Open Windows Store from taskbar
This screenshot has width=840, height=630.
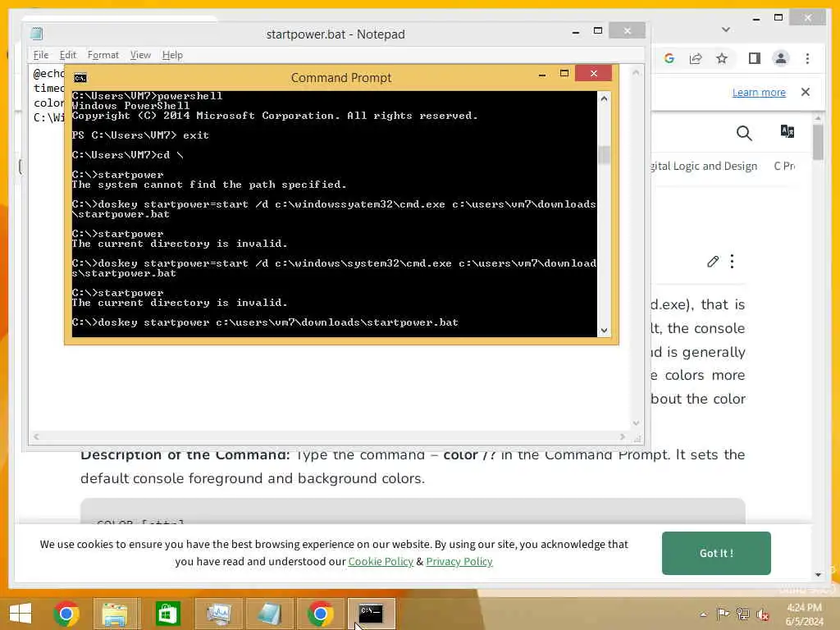click(x=167, y=614)
